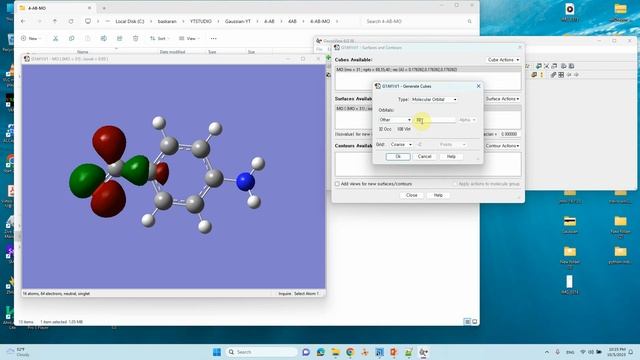Click the blue nitrogen atom in molecule view
Image resolution: width=640 pixels, height=360 pixels.
[245, 182]
